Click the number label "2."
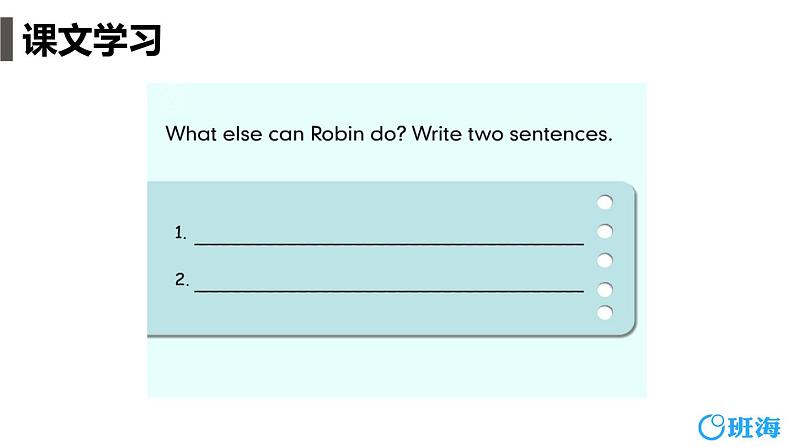 tap(182, 279)
